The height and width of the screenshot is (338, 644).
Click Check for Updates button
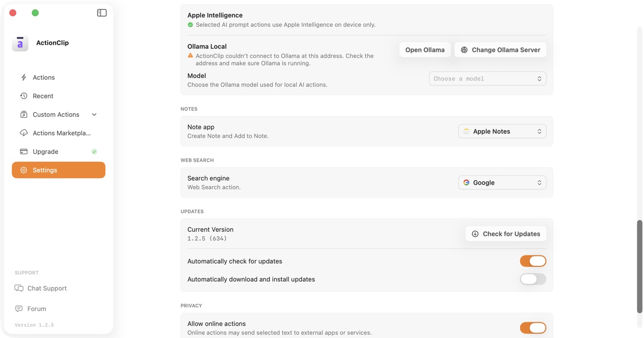click(506, 234)
